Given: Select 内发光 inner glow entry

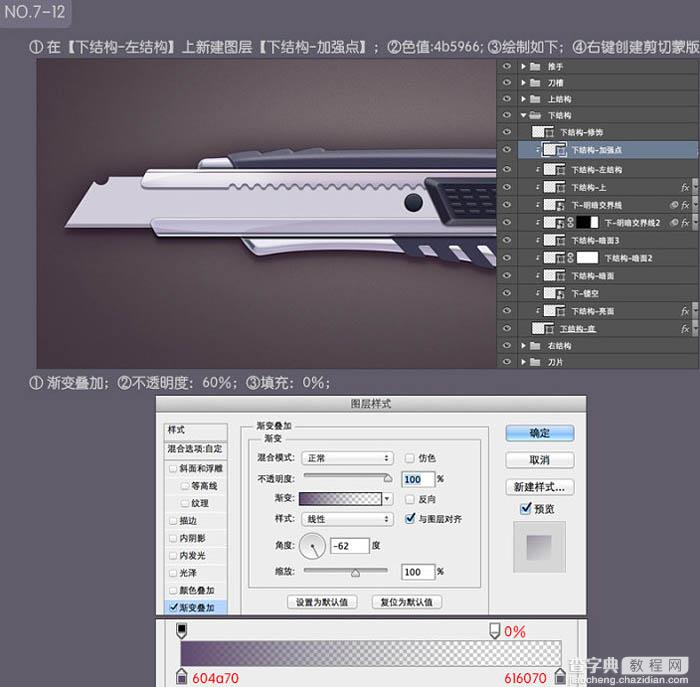Looking at the screenshot, I should coord(196,555).
